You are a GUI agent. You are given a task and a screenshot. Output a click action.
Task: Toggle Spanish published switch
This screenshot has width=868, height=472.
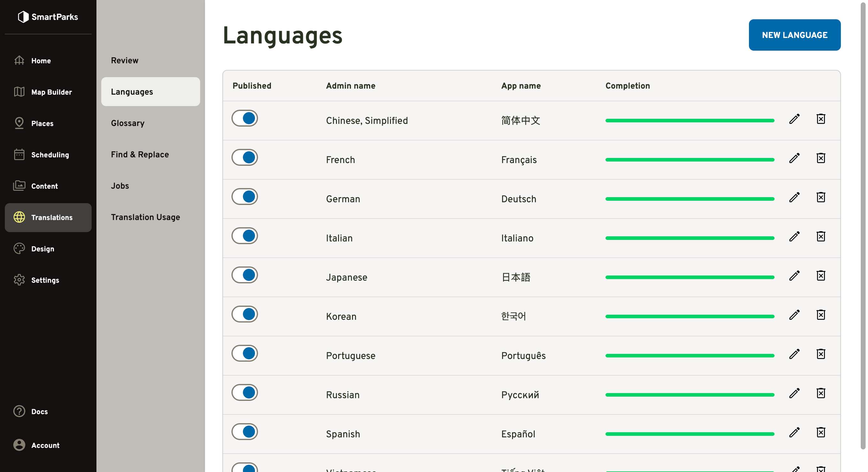click(245, 431)
